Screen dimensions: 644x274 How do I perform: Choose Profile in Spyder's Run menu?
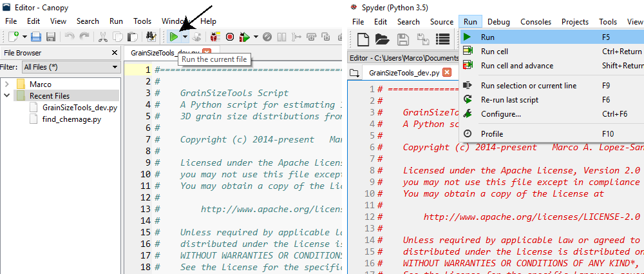click(552, 133)
